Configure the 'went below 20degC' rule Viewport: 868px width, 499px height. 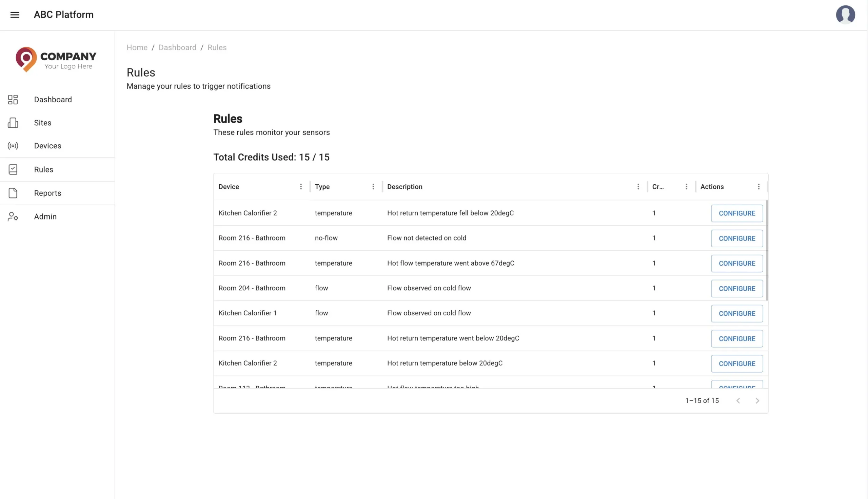pos(737,339)
